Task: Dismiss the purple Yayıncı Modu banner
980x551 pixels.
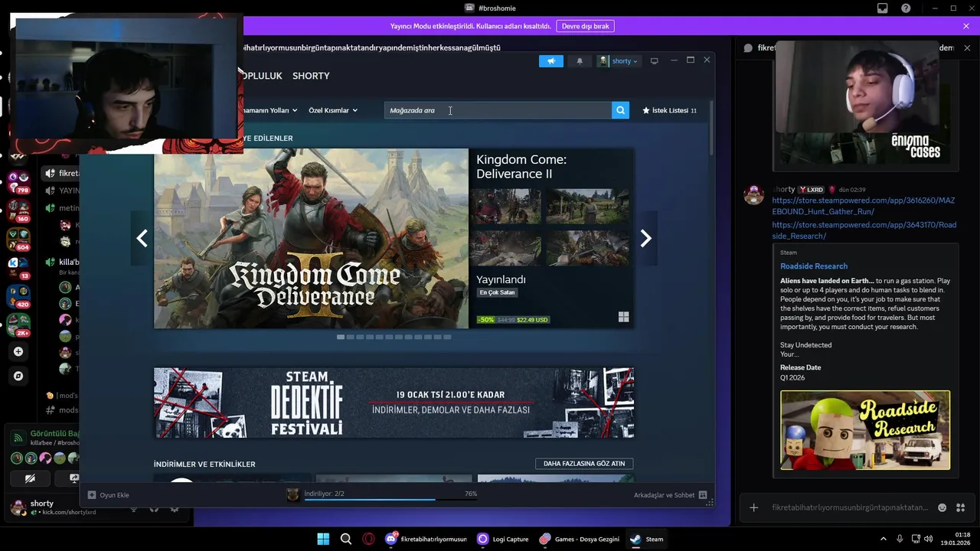Action: click(x=966, y=26)
